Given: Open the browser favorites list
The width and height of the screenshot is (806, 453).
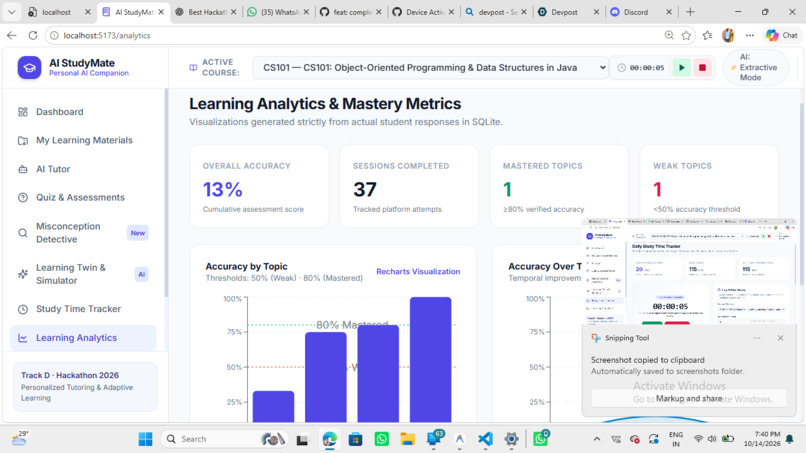Looking at the screenshot, I should pyautogui.click(x=707, y=35).
